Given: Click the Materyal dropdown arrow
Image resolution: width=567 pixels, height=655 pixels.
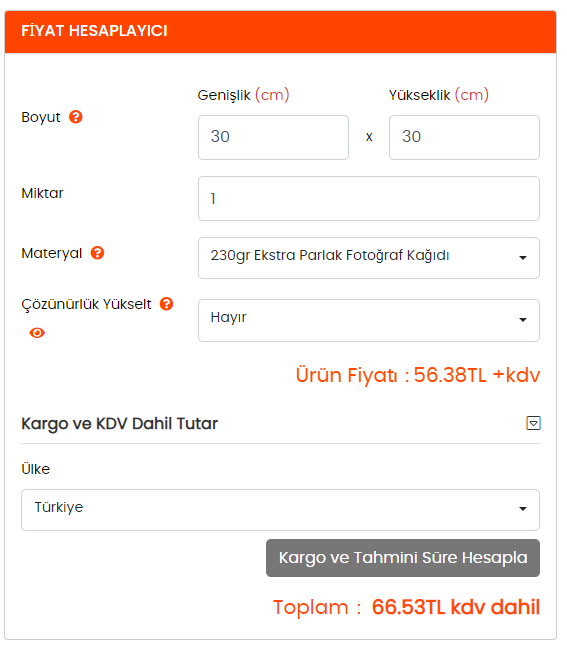Looking at the screenshot, I should 523,258.
